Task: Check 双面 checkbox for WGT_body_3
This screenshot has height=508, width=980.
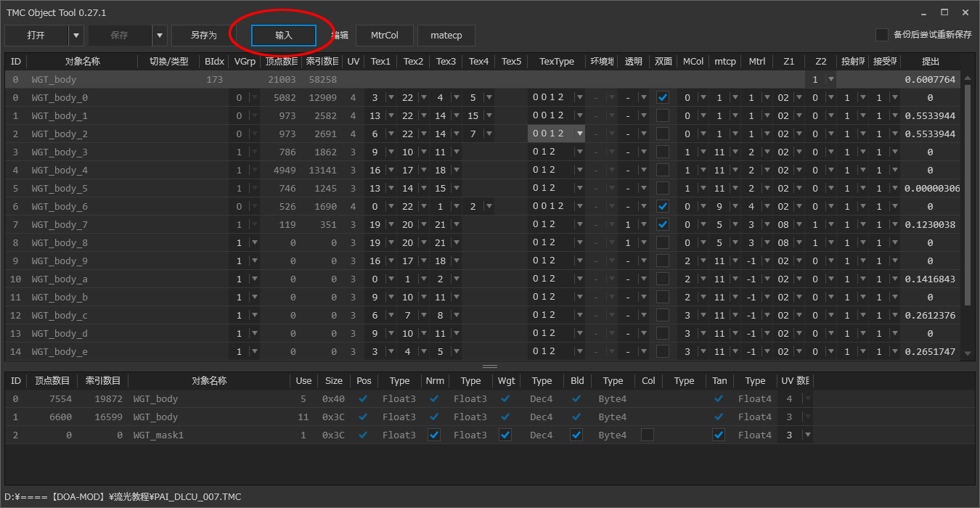Action: click(x=663, y=152)
